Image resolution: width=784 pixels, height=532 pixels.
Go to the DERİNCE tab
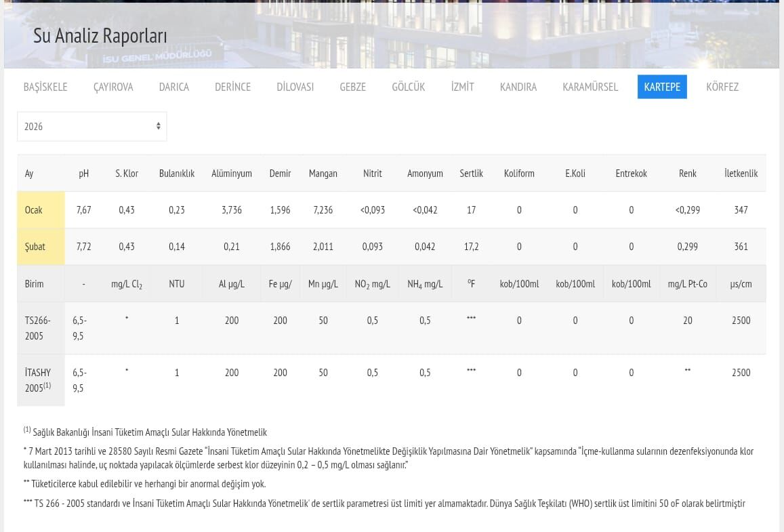[x=232, y=87]
